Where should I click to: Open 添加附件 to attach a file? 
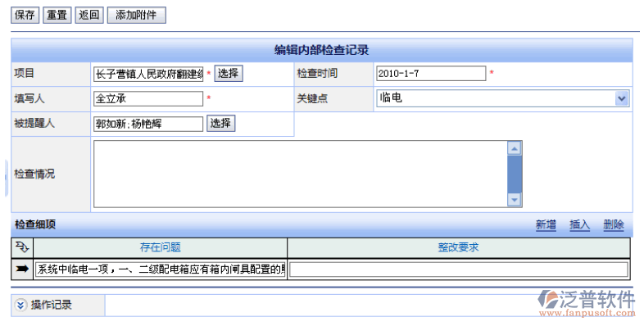coord(136,16)
